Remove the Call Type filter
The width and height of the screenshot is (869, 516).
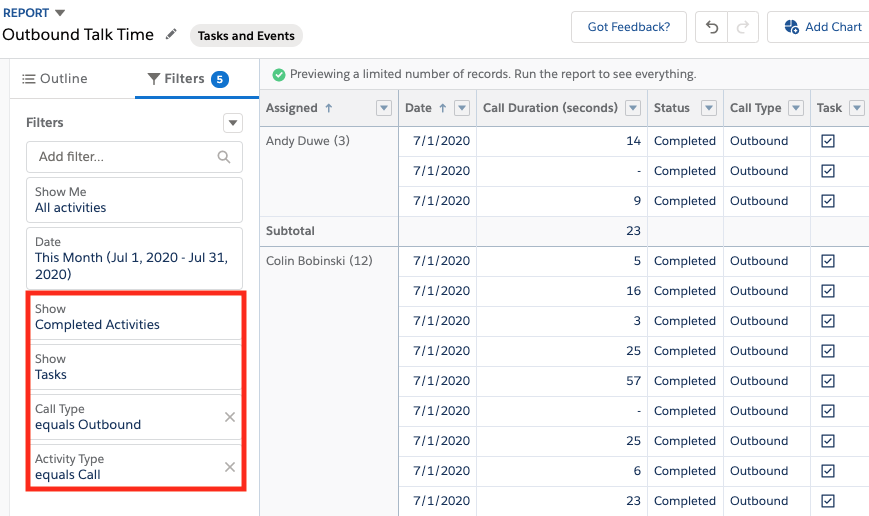pyautogui.click(x=230, y=417)
